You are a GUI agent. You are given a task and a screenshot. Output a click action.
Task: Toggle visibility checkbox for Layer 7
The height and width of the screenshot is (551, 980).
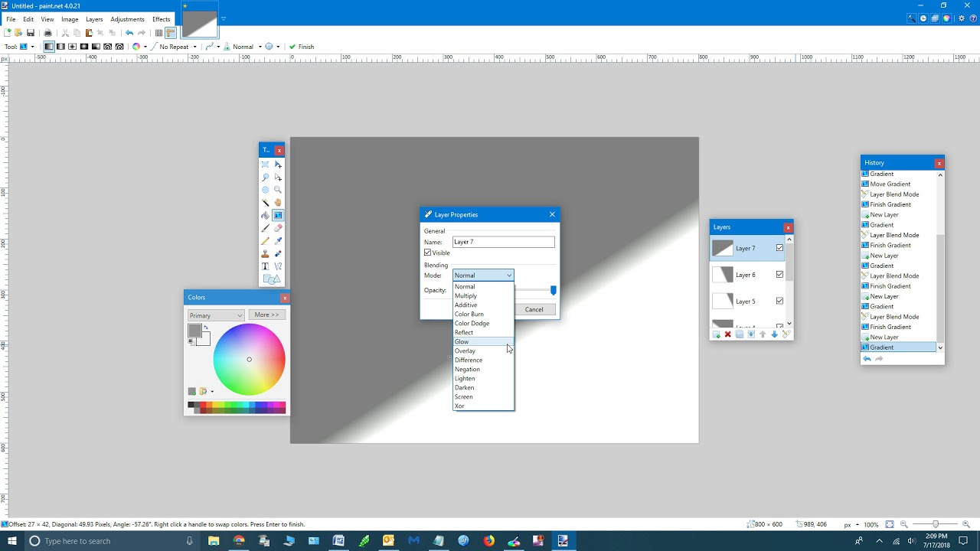point(779,248)
